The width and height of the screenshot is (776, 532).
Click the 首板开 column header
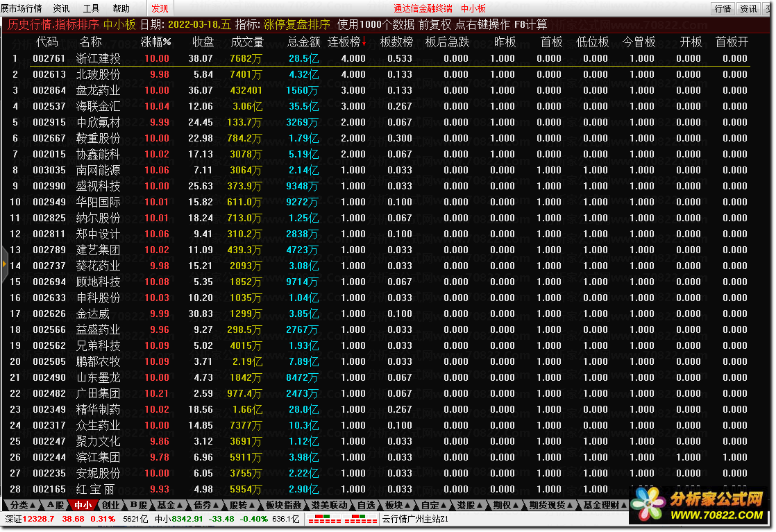click(x=732, y=42)
